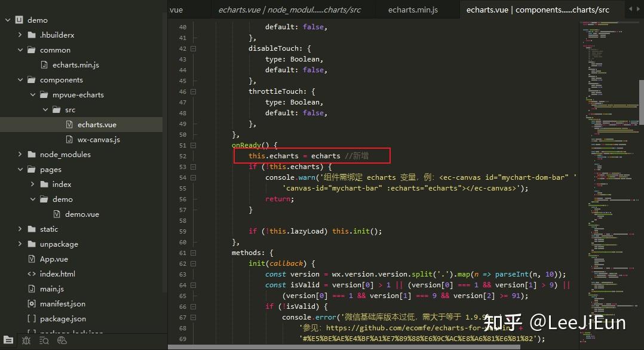Viewport: 644px width, 350px height.
Task: Collapse the common folder in the tree
Action: click(20, 50)
